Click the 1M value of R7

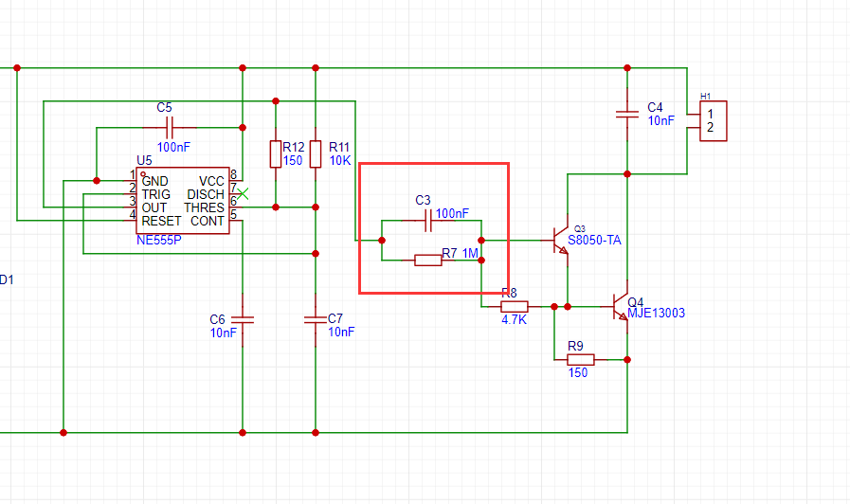tap(470, 253)
